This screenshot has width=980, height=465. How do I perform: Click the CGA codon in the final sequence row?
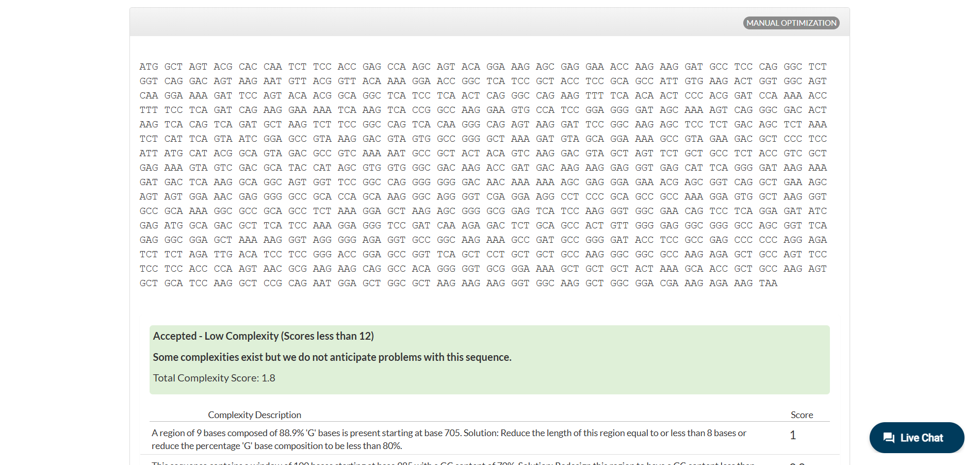pos(669,283)
